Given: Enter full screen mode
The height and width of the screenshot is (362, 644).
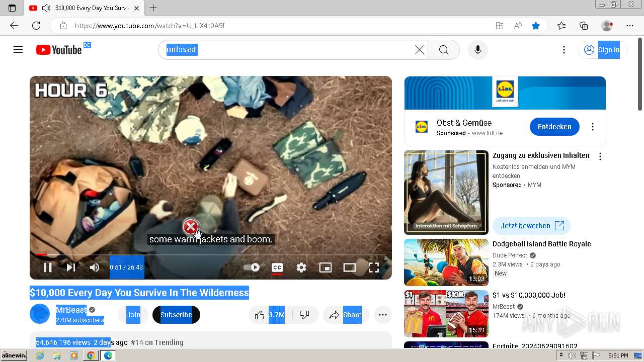Looking at the screenshot, I should click(x=374, y=267).
